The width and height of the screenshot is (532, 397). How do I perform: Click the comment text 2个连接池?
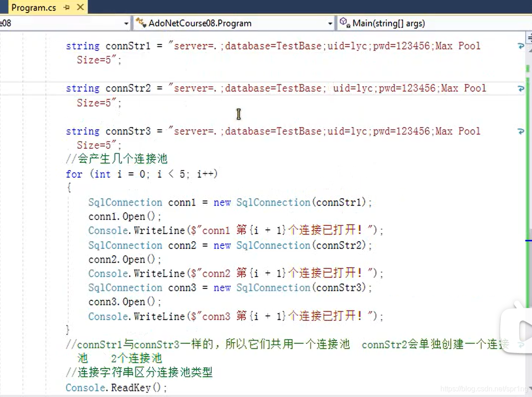click(137, 358)
